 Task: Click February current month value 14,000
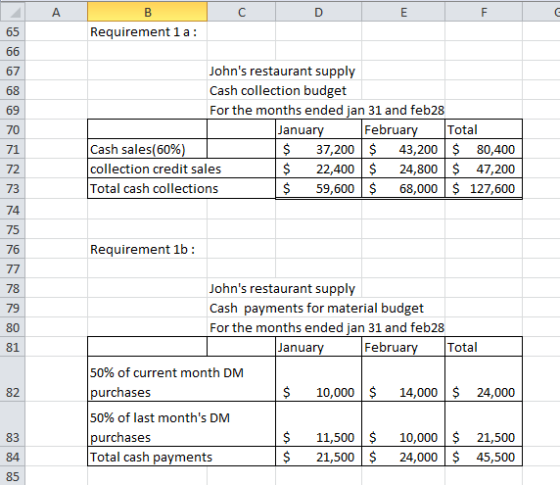(403, 379)
